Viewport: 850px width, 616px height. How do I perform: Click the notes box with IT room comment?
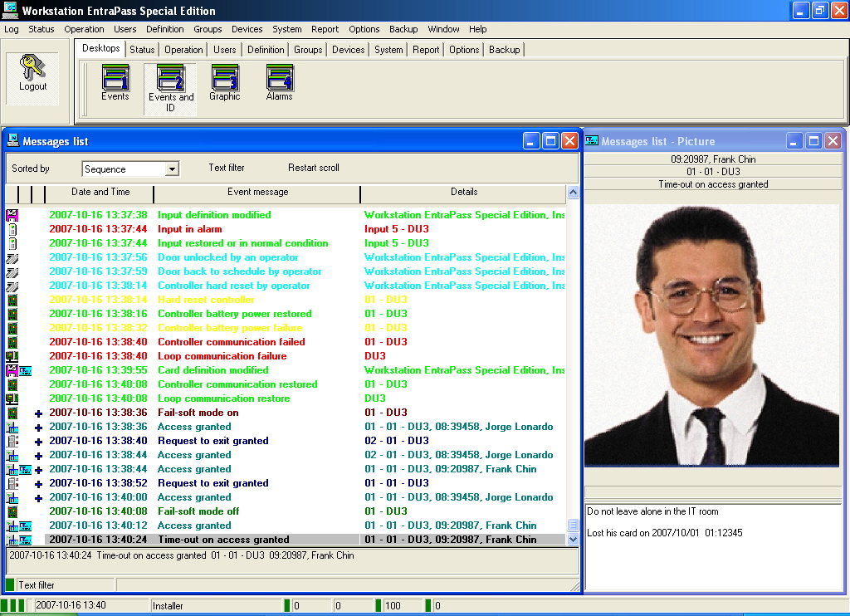coord(713,546)
